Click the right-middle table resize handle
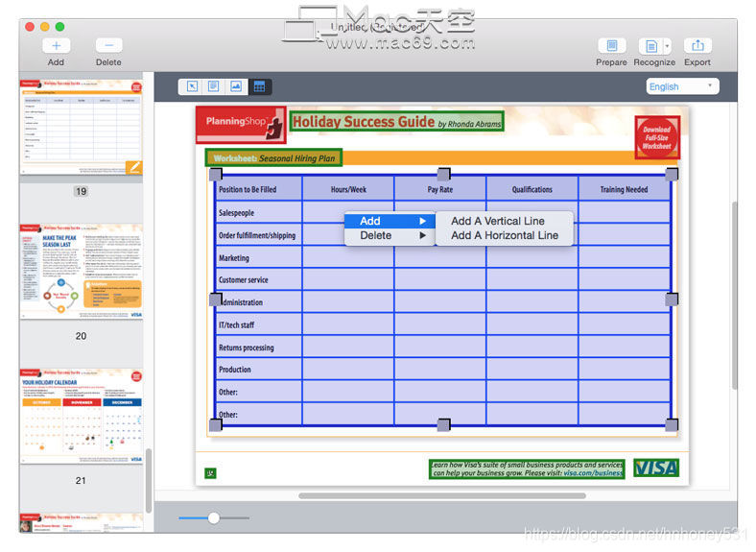This screenshot has height=552, width=756. click(x=672, y=300)
